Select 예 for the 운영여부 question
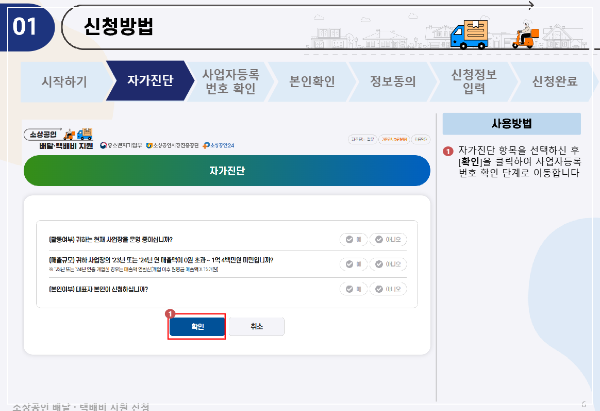Viewport: 600px width, 411px height. 354,240
